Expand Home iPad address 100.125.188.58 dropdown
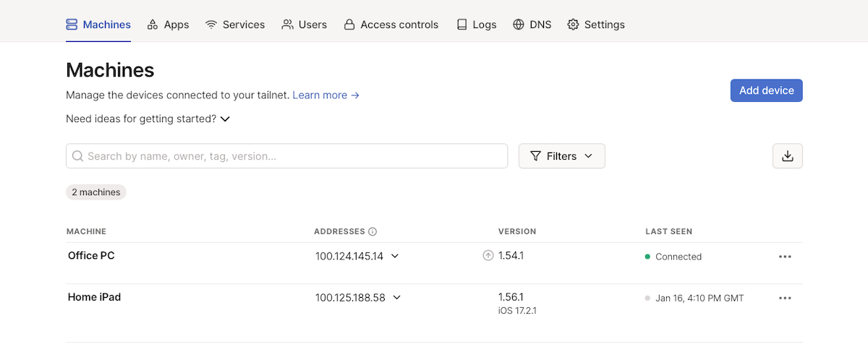The height and width of the screenshot is (352, 868). [x=397, y=297]
